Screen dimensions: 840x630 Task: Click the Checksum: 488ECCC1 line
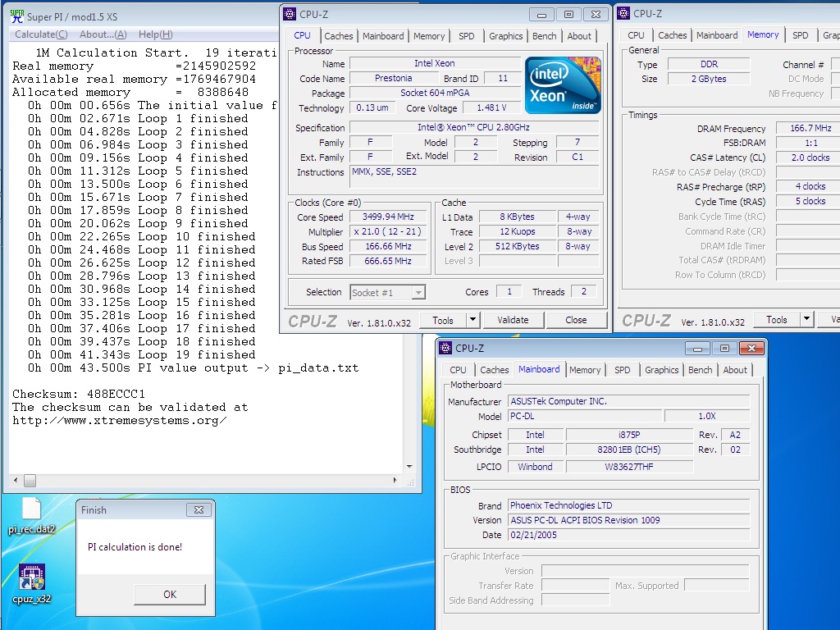click(79, 394)
